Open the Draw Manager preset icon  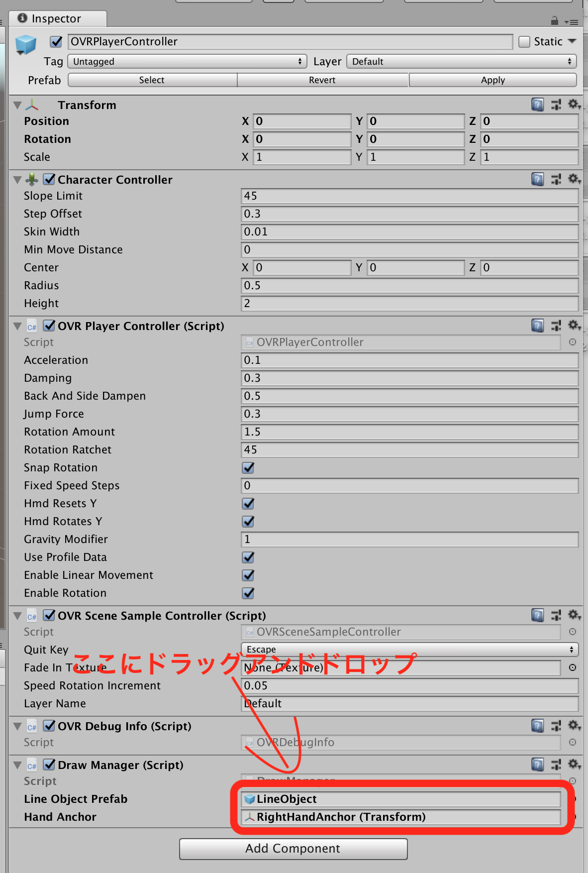[x=556, y=764]
